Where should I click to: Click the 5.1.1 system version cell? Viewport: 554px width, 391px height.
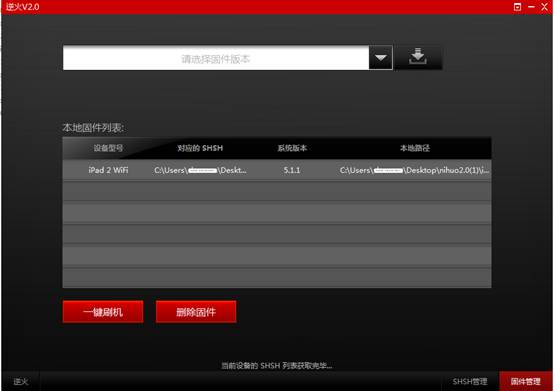click(x=292, y=170)
